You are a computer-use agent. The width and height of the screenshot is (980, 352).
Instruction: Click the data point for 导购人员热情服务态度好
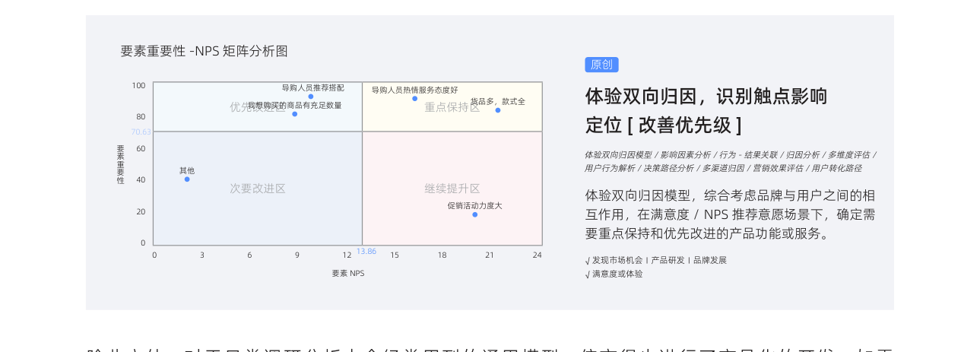pos(415,98)
